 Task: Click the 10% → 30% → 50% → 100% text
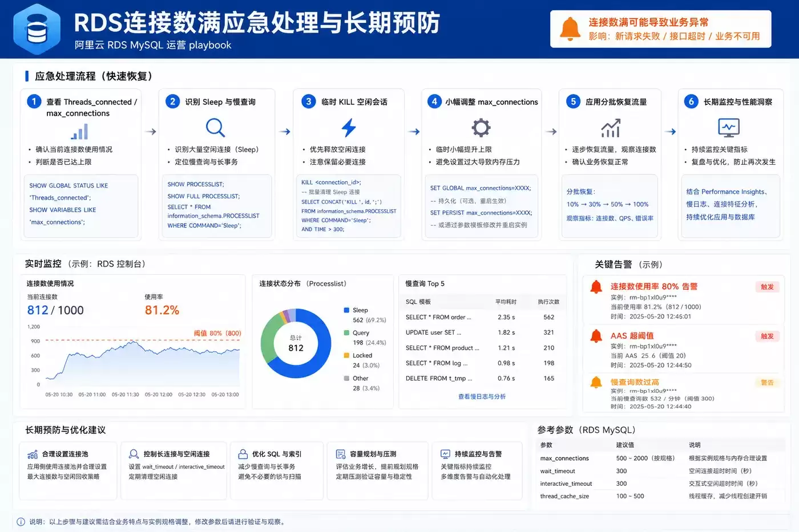607,204
